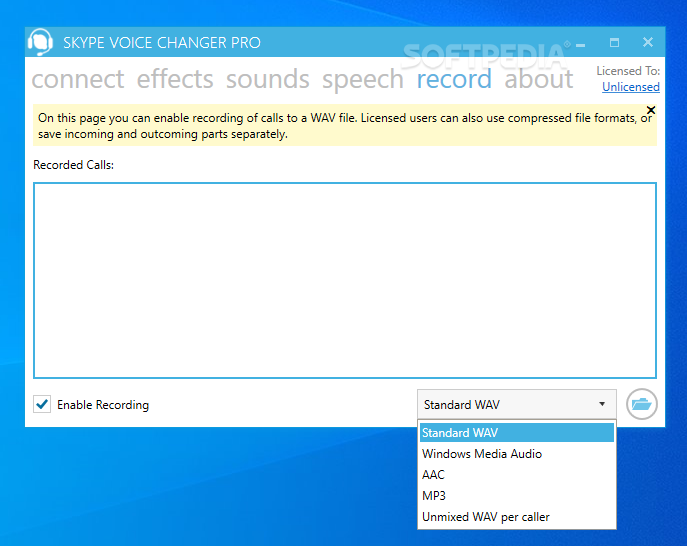Collapse the Standard WAV format combo box

(x=517, y=404)
